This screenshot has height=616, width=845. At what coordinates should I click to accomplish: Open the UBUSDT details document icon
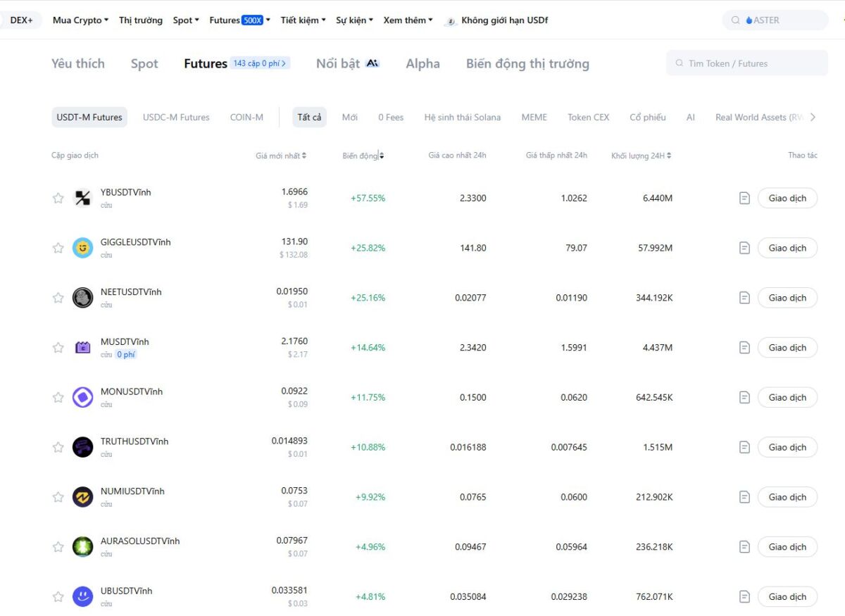click(744, 597)
